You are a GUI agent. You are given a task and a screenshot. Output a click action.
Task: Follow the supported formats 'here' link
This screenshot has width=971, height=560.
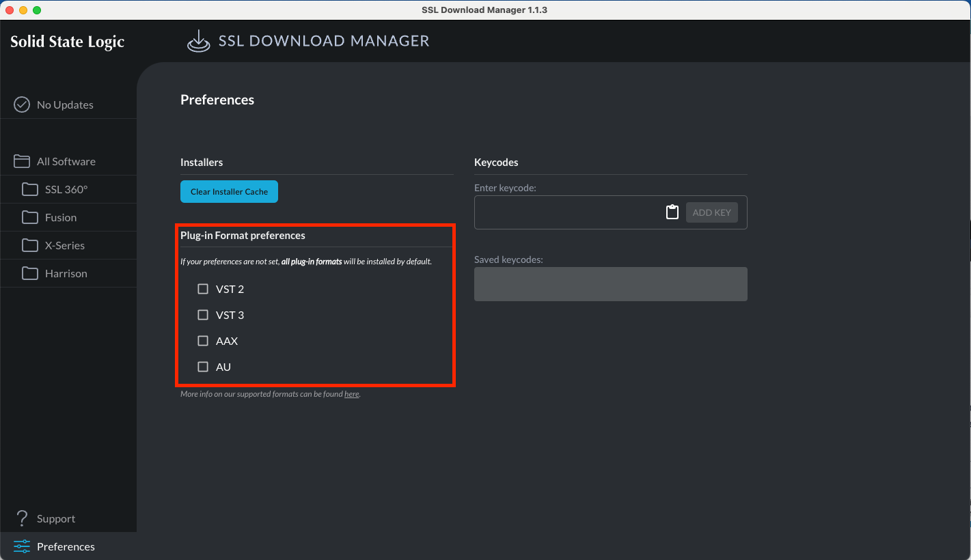tap(351, 394)
